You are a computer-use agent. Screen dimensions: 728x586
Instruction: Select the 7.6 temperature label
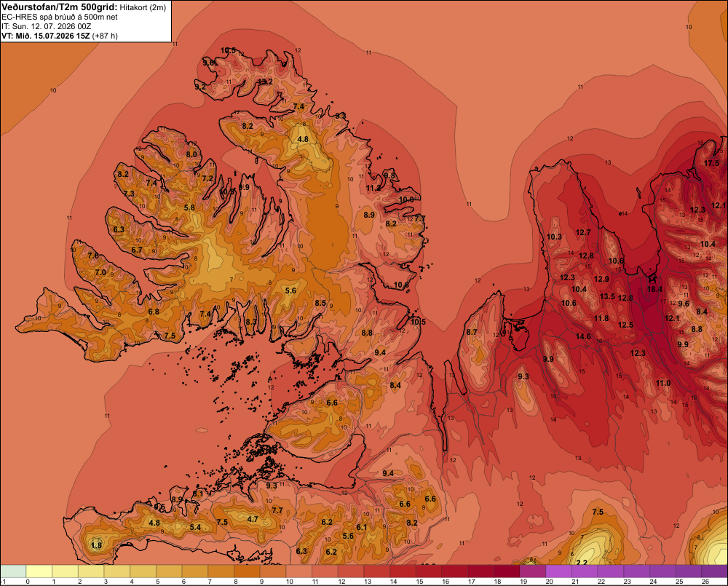93,256
